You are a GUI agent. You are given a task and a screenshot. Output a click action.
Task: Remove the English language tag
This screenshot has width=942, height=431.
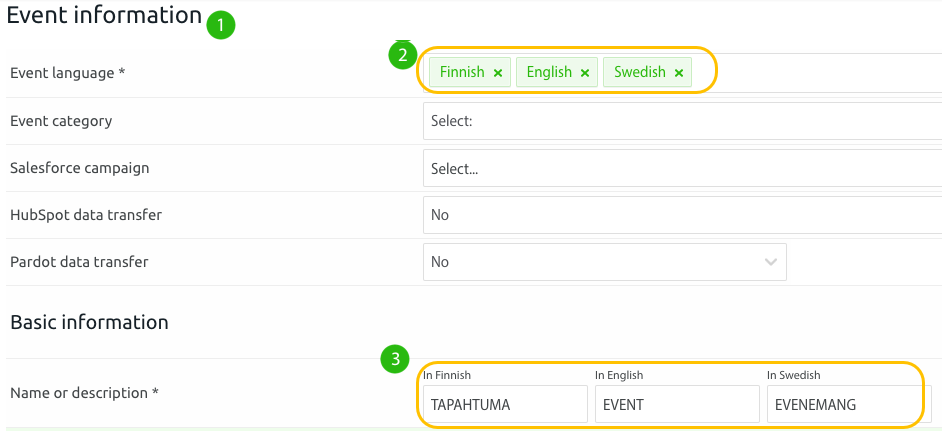[585, 73]
